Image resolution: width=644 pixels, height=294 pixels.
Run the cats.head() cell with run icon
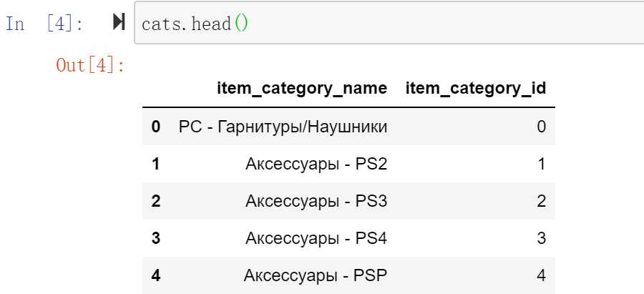point(119,22)
